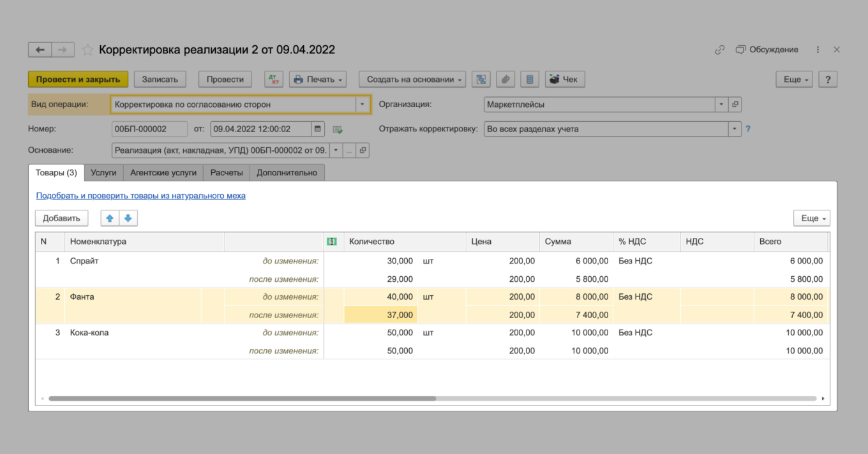Switch to the Услуги tab
This screenshot has height=454, width=868.
103,172
